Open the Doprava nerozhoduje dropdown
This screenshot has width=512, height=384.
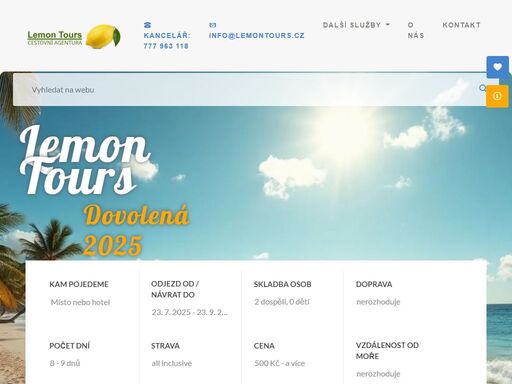378,302
